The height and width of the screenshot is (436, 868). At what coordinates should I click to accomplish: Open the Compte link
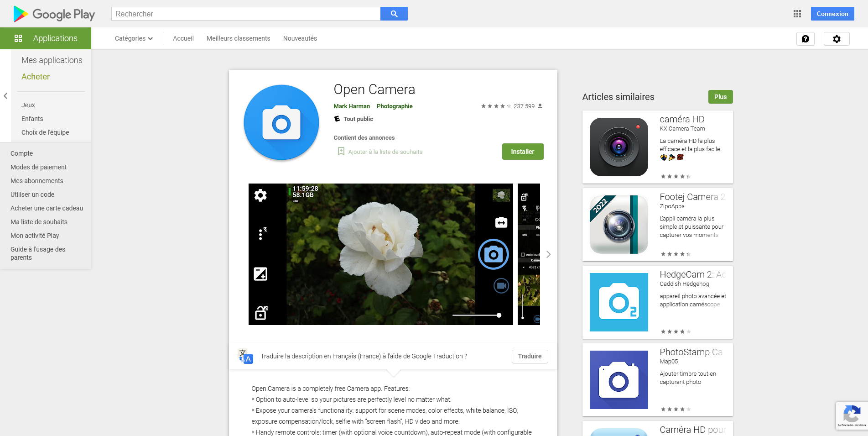(x=22, y=153)
